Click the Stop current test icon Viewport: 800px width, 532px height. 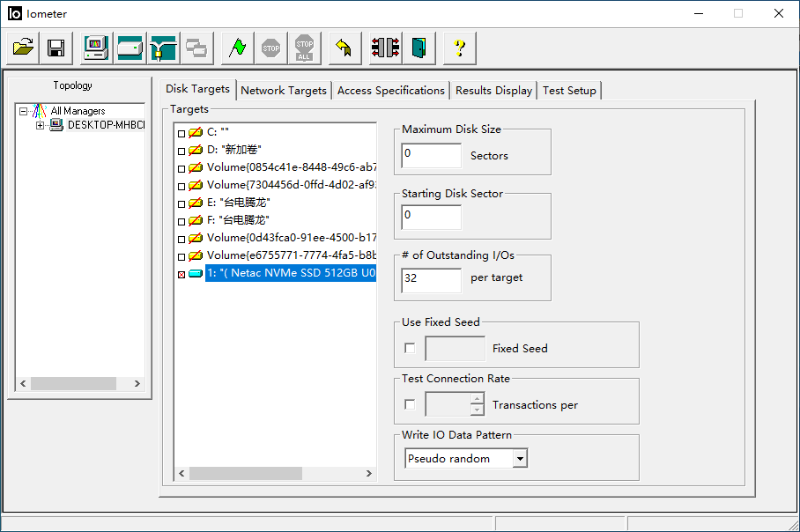270,48
